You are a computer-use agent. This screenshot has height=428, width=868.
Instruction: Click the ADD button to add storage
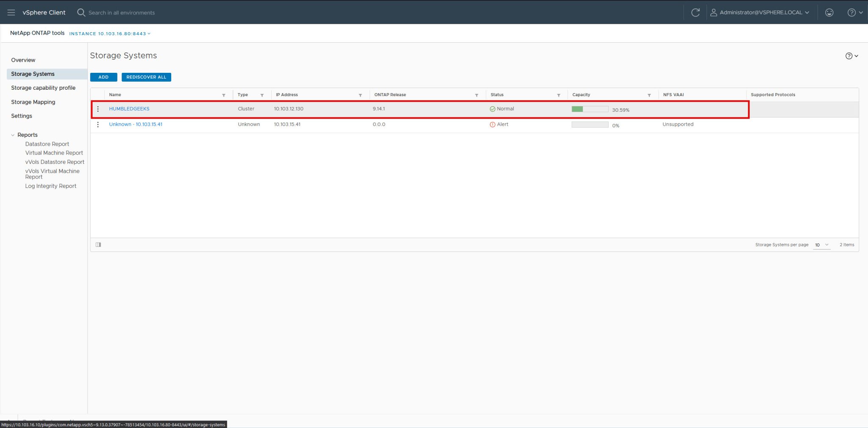coord(103,77)
